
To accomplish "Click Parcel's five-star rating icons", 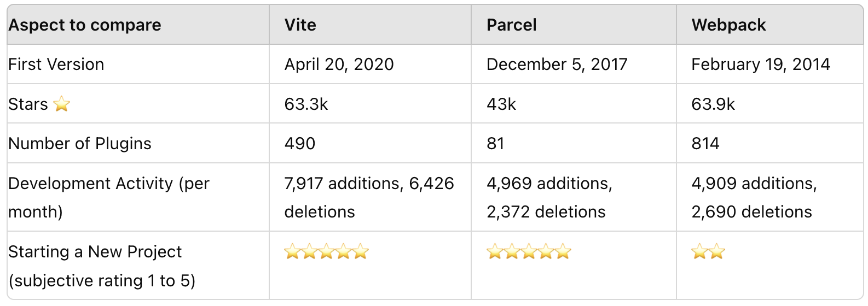I will click(x=529, y=252).
